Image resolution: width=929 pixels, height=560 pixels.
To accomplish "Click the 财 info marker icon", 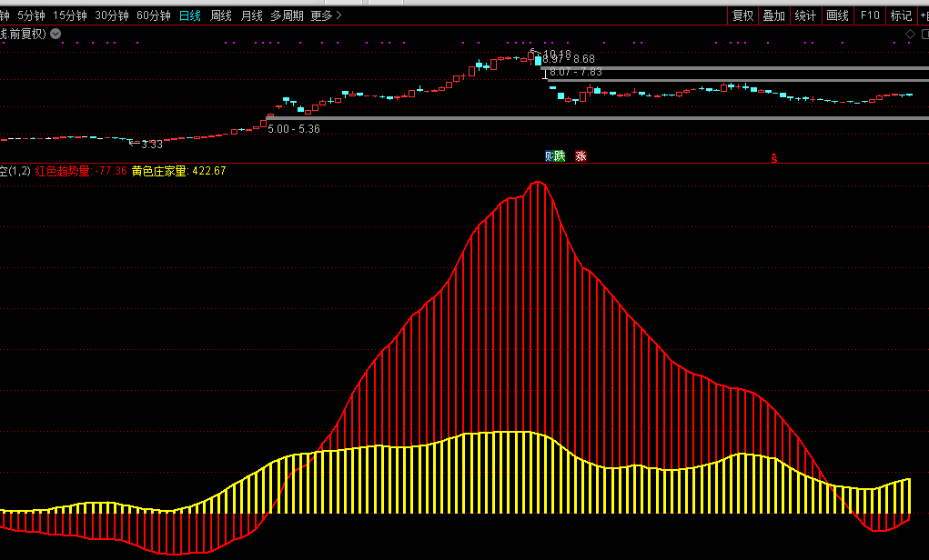I will click(x=550, y=156).
